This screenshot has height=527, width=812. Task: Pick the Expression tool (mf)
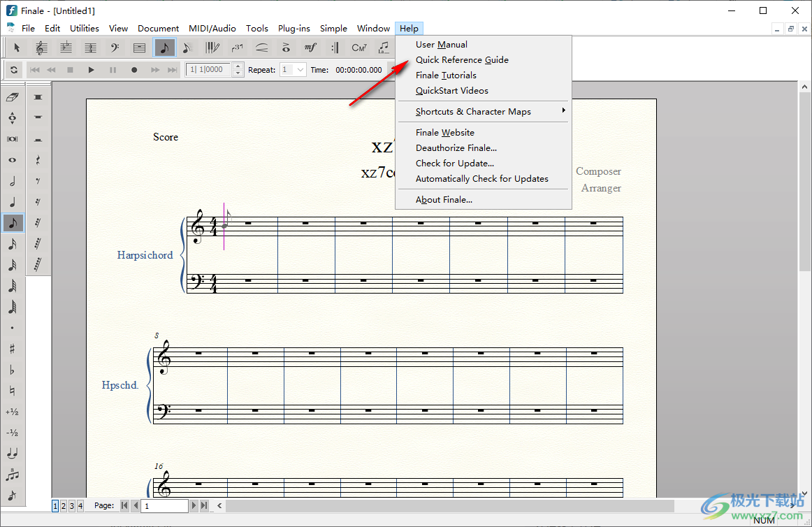(310, 48)
